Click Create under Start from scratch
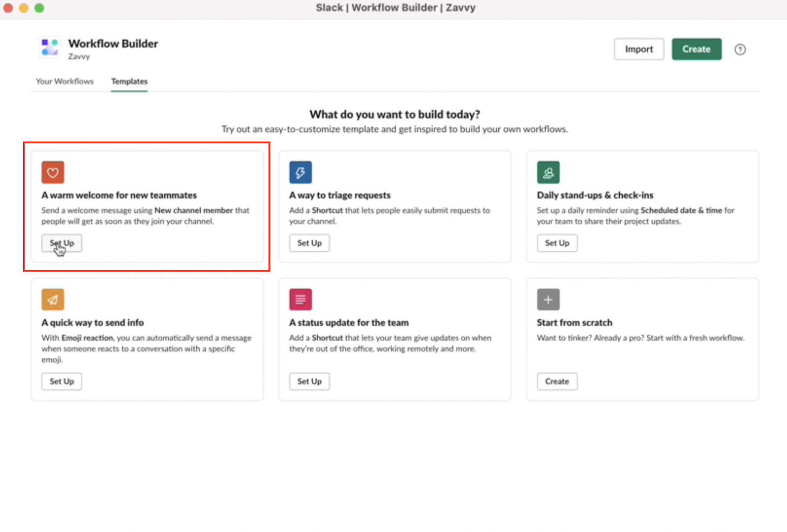The height and width of the screenshot is (532, 787). pyautogui.click(x=557, y=381)
